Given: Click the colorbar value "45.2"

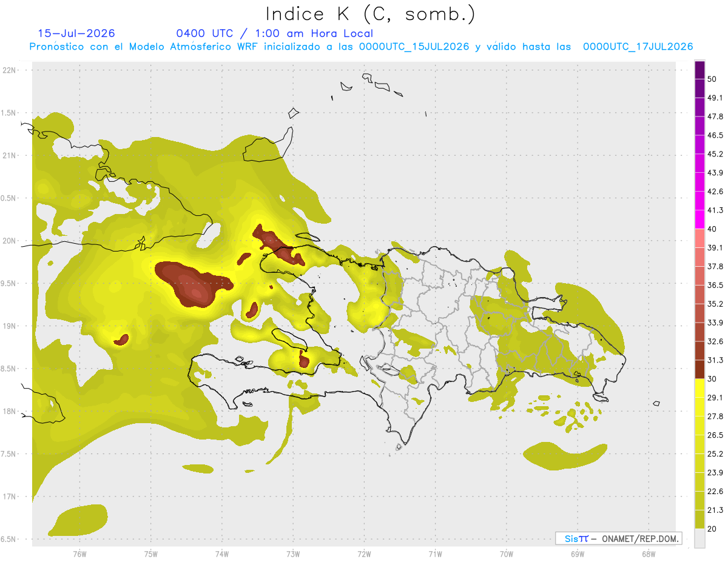Looking at the screenshot, I should point(715,154).
